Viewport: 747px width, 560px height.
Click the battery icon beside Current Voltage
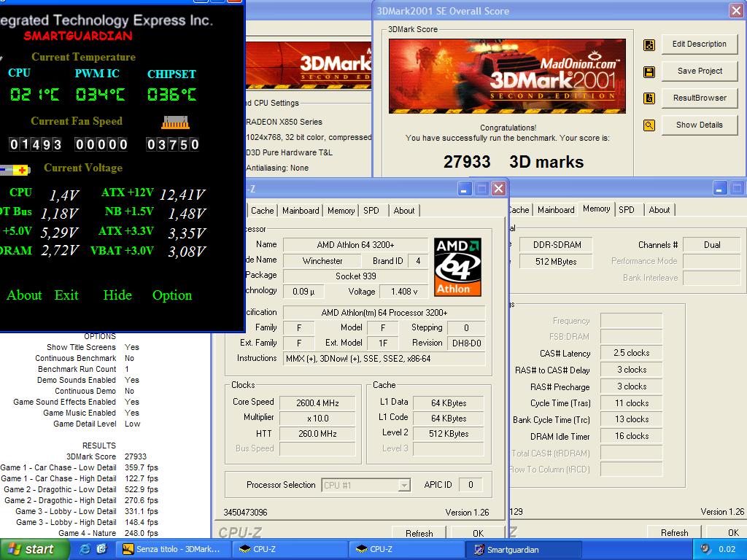coord(15,169)
